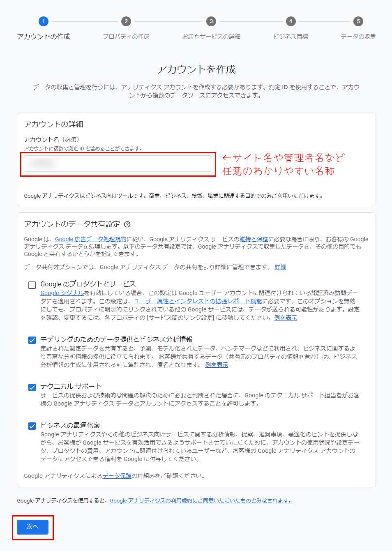Click the step 4 circle icon
This screenshot has height=551, width=392.
pyautogui.click(x=291, y=21)
